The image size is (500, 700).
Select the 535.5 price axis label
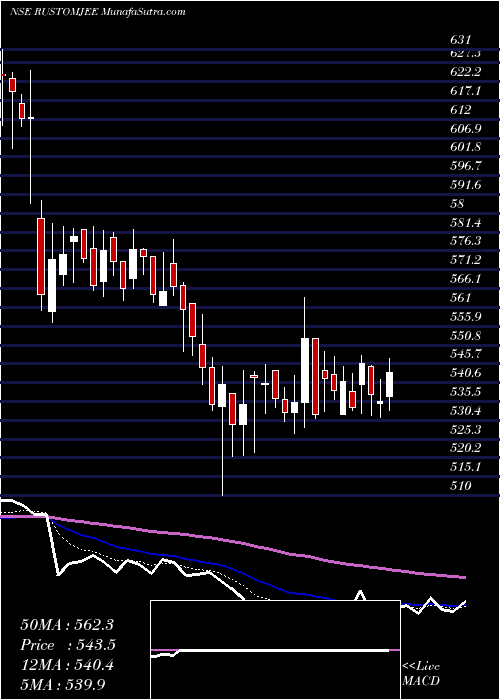[466, 392]
